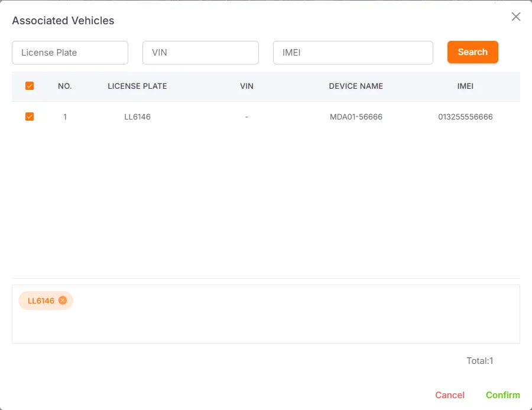Select the LL6146 chip in the selection area

coord(41,301)
